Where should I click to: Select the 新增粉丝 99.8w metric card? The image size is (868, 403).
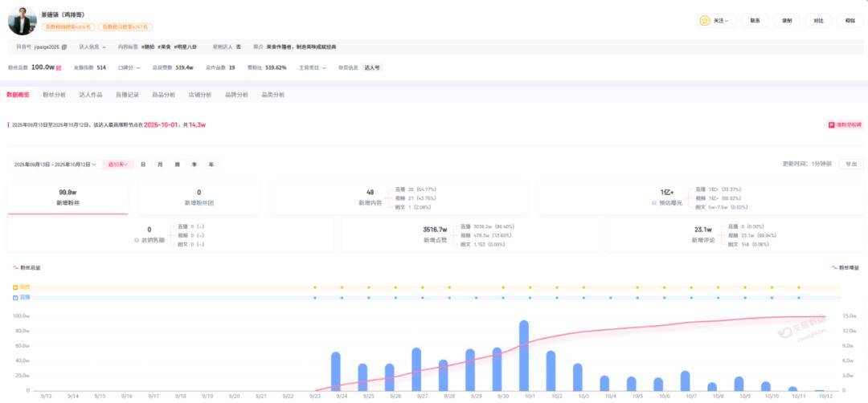(x=68, y=197)
